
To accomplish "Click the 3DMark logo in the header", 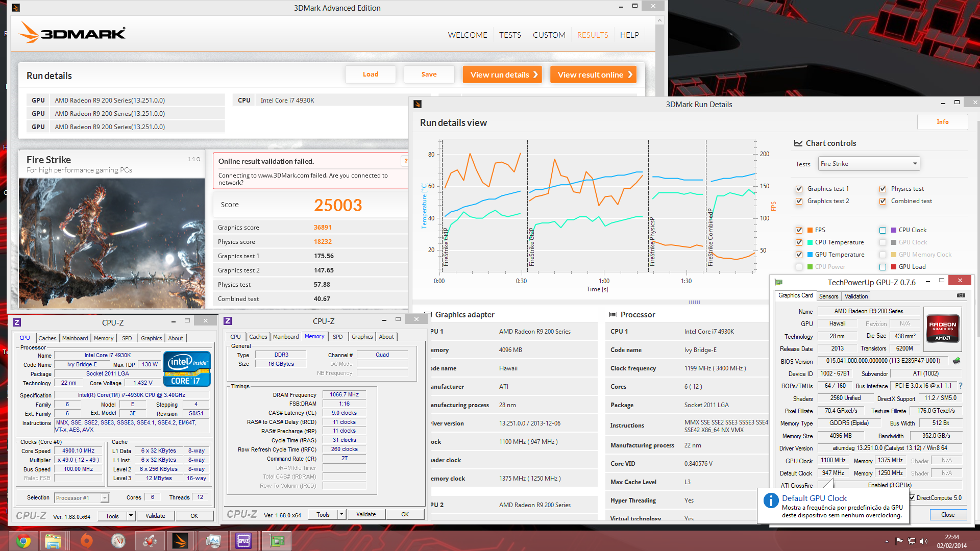I will coord(72,33).
